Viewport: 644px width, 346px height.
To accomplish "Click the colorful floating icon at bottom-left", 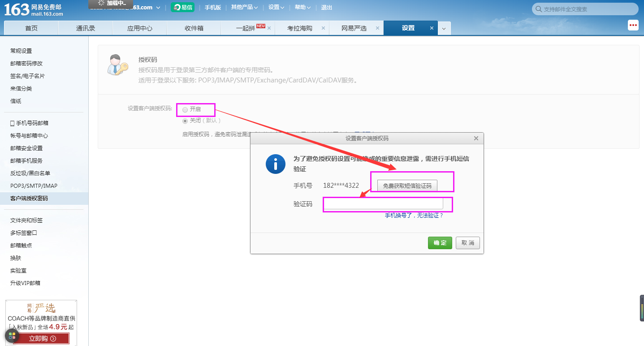I will tap(12, 336).
